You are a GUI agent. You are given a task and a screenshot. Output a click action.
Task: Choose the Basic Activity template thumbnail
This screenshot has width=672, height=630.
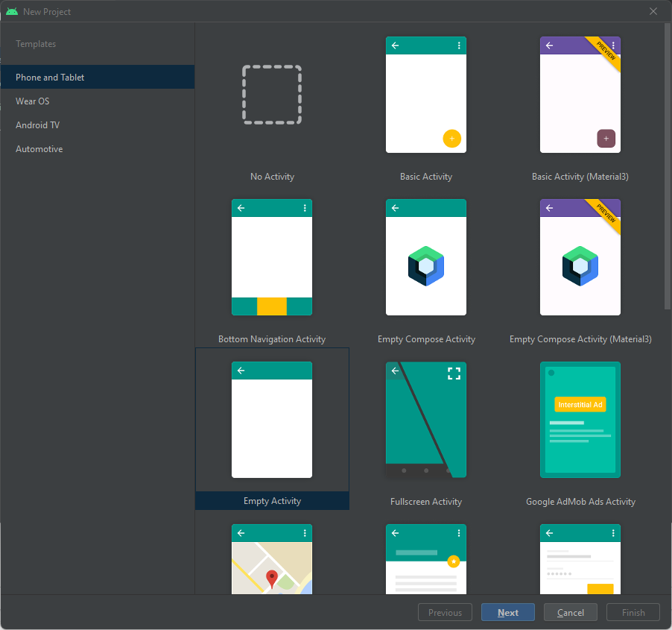pyautogui.click(x=426, y=95)
